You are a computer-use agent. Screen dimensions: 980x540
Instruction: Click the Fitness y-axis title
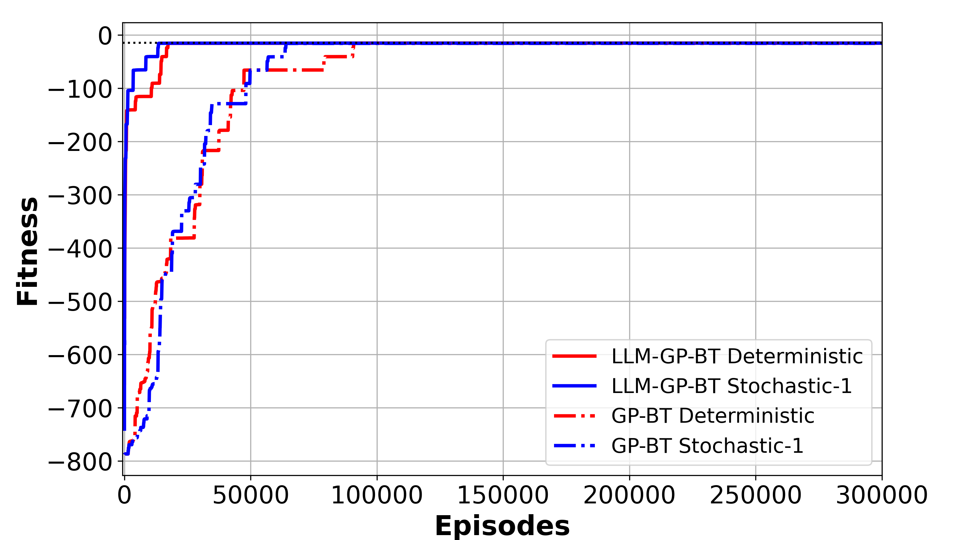pyautogui.click(x=28, y=251)
